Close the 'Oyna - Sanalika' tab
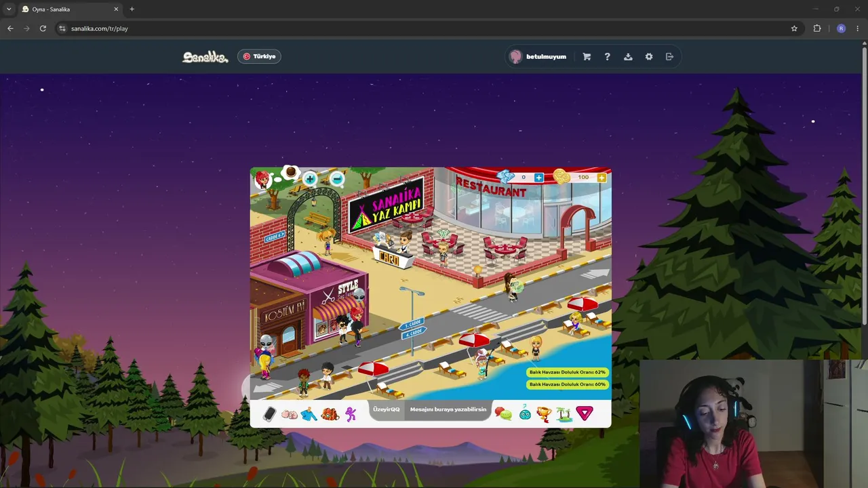Image resolution: width=868 pixels, height=488 pixels. (116, 9)
